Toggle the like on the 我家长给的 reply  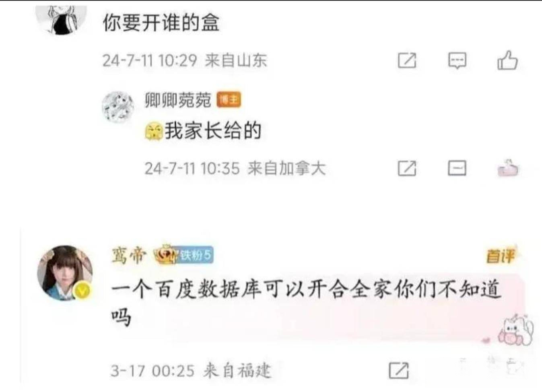pyautogui.click(x=508, y=168)
